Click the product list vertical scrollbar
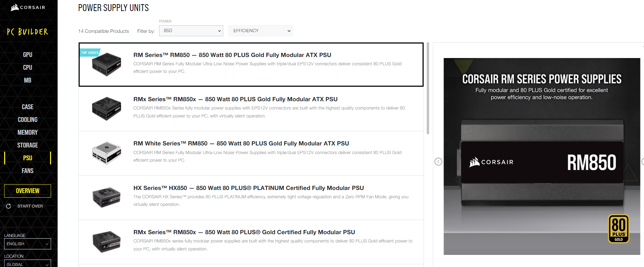Viewport: 644px width, 267px height. click(x=428, y=88)
